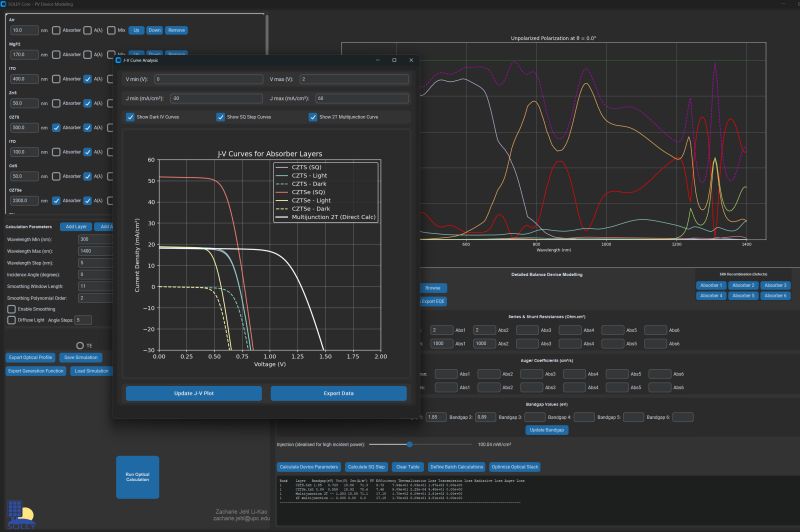Screen dimensions: 800x532
Task: Select the TE polarization radio button
Action: tap(80, 346)
